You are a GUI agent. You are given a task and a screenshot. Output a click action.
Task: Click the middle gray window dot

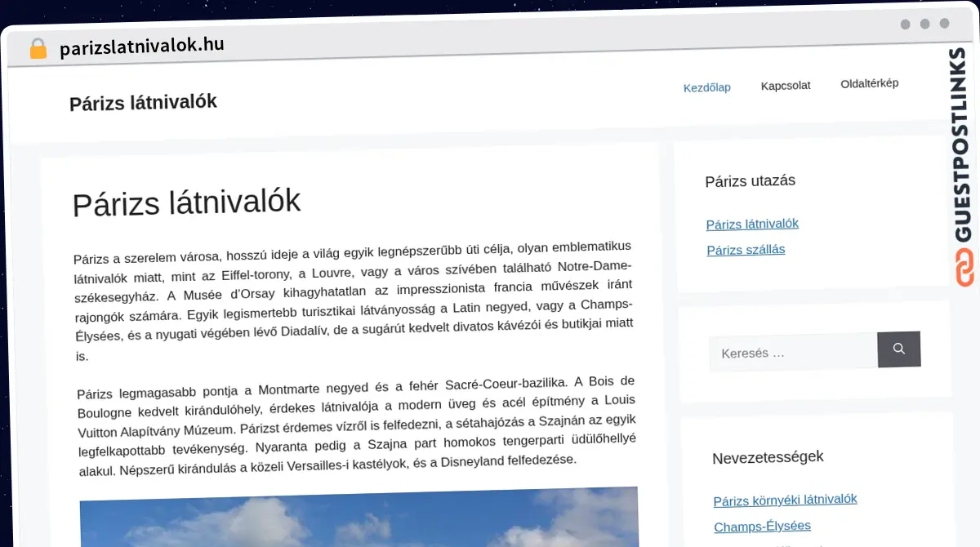[924, 24]
